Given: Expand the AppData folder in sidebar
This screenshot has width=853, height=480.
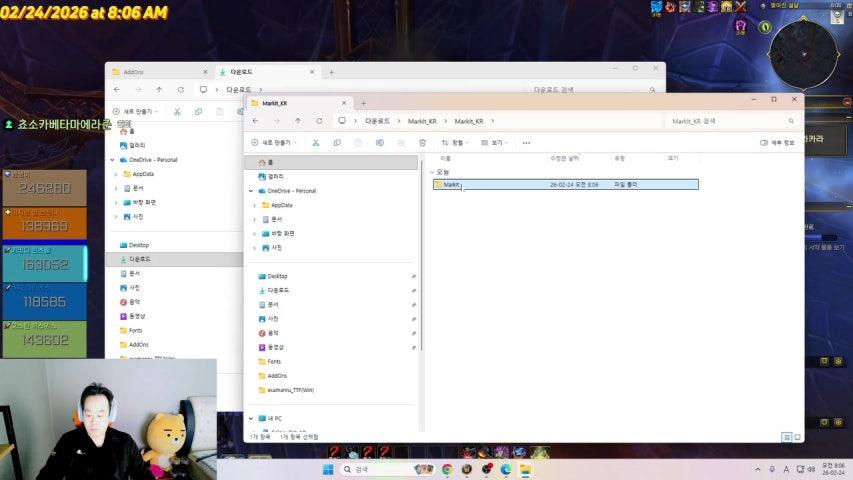Looking at the screenshot, I should pyautogui.click(x=256, y=205).
